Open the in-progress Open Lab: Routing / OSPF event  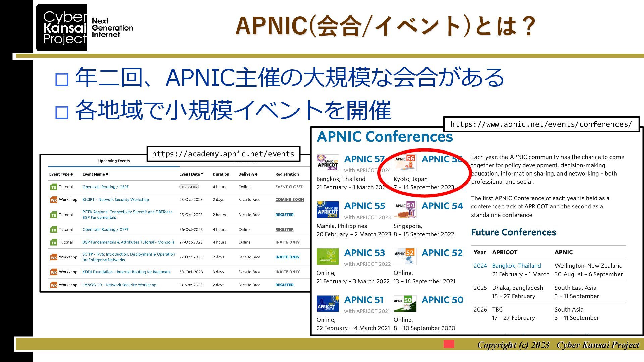click(106, 187)
